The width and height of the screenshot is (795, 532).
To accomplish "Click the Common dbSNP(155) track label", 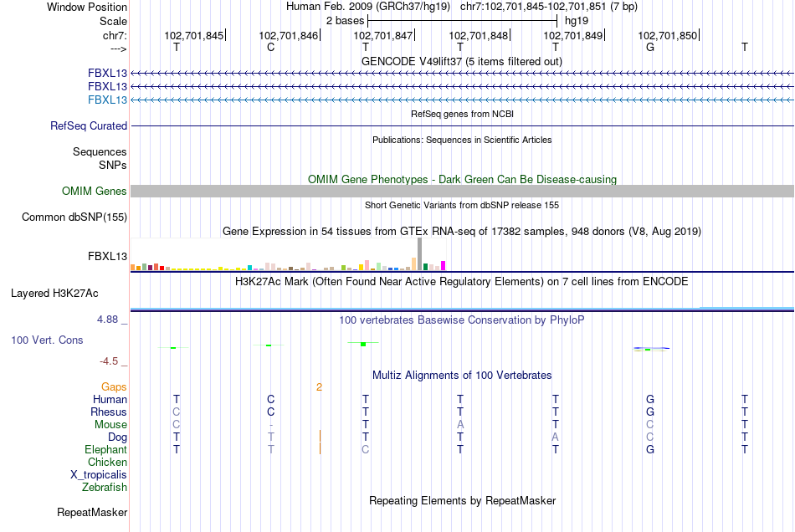I will pos(74,217).
